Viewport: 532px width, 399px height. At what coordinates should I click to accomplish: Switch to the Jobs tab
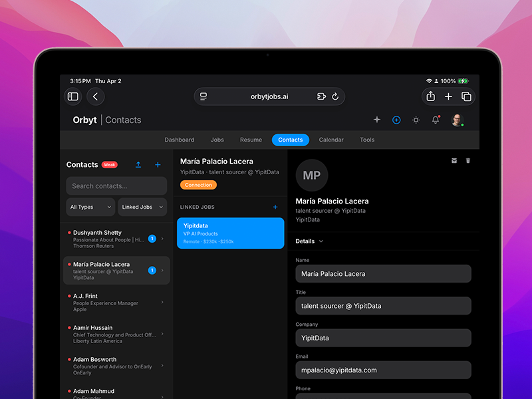point(217,140)
